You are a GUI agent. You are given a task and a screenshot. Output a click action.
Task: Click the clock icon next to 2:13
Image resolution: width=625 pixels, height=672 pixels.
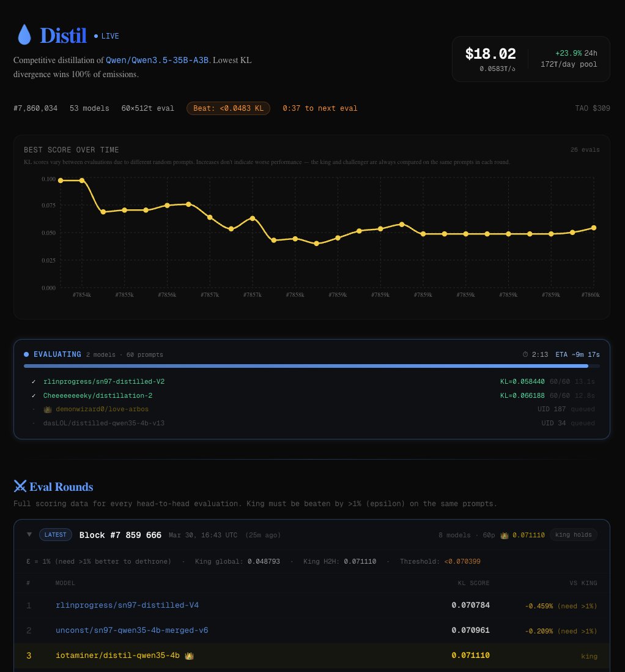525,354
